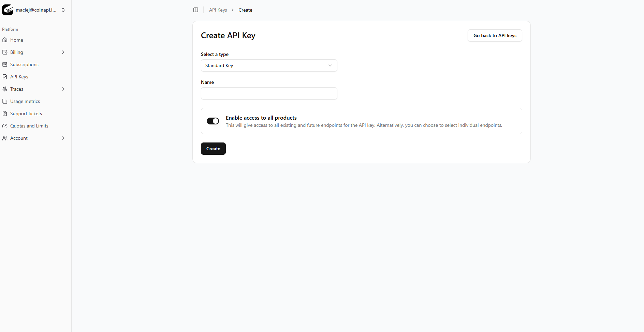Click the Billing wallet icon

tap(5, 52)
